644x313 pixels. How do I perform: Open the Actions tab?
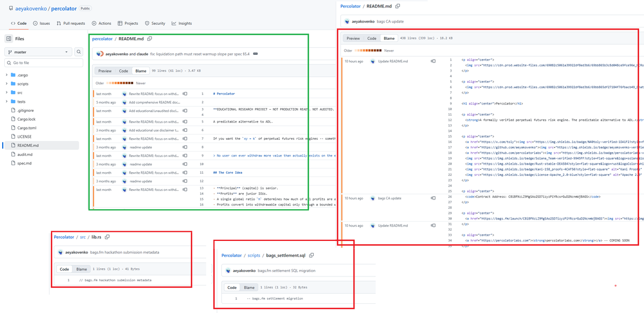pyautogui.click(x=102, y=24)
